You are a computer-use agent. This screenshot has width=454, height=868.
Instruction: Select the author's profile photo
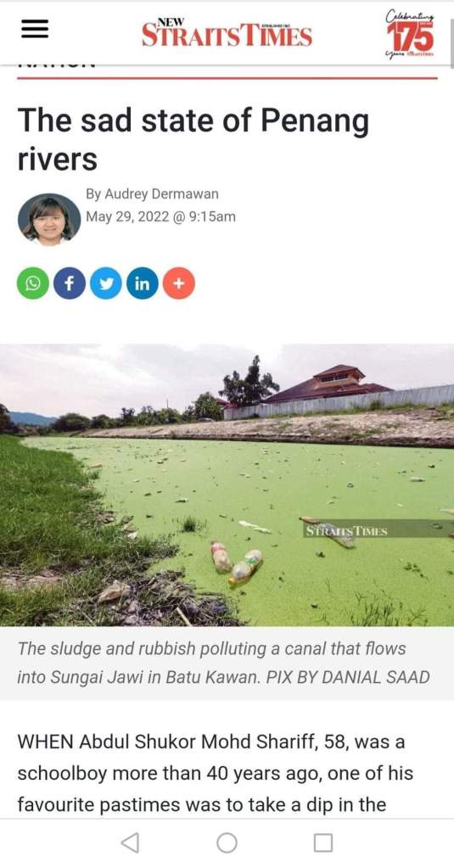tap(48, 219)
